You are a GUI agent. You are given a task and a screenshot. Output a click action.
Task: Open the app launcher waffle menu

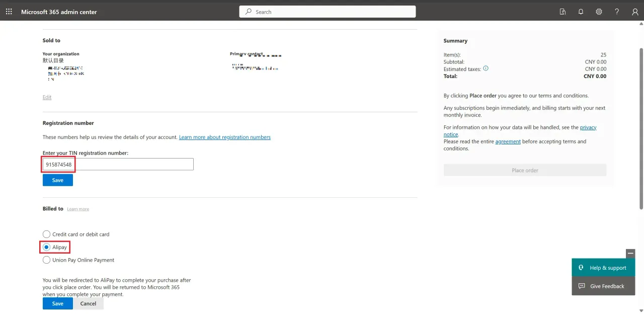(9, 12)
